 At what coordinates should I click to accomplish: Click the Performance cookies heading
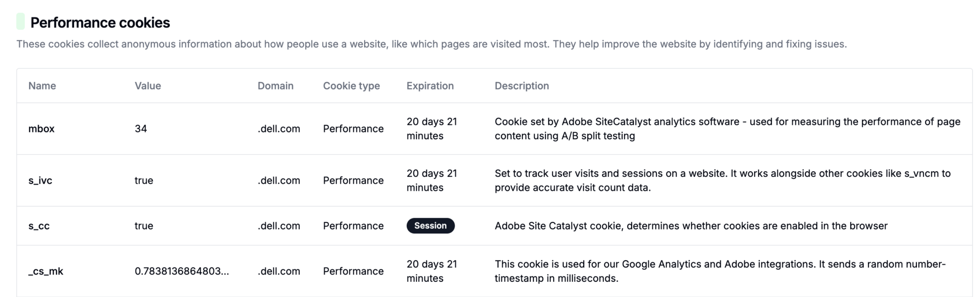click(x=100, y=22)
